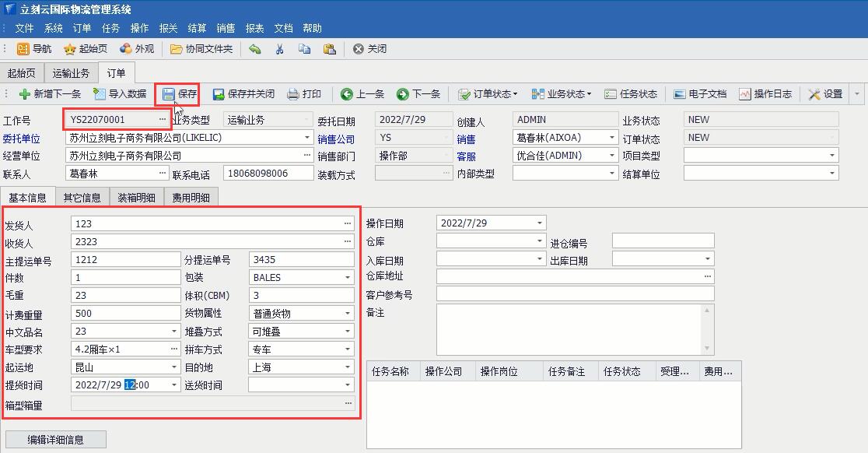Click Edit Detailed Info (编辑详细信息) button
The width and height of the screenshot is (868, 453).
coord(56,440)
